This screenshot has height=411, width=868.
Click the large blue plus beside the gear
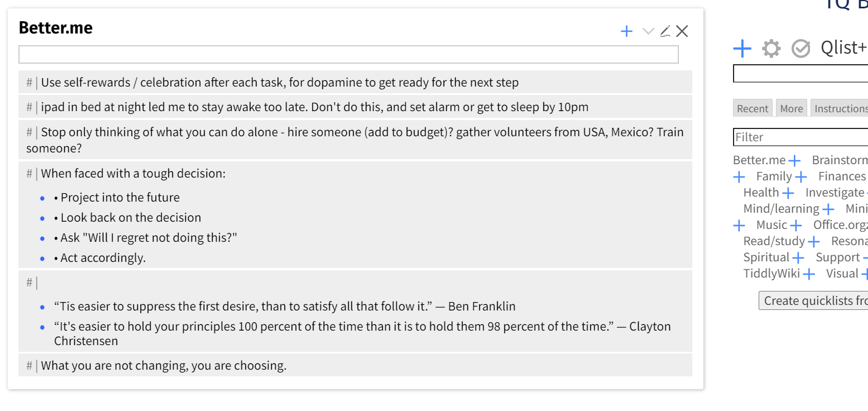742,49
